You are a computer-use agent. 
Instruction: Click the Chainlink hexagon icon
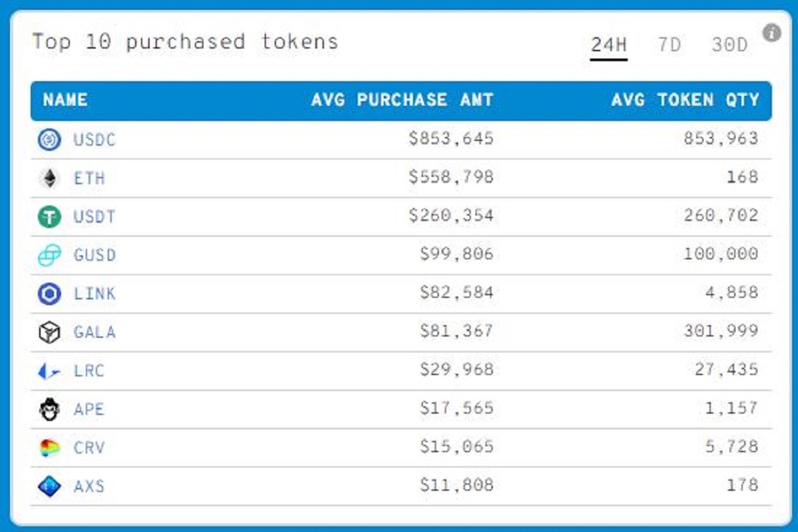coord(49,294)
